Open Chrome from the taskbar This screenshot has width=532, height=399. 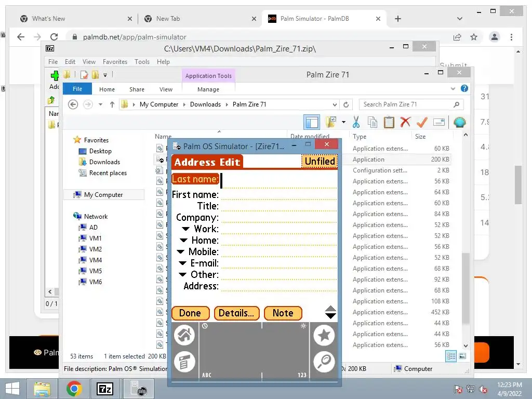pos(74,389)
